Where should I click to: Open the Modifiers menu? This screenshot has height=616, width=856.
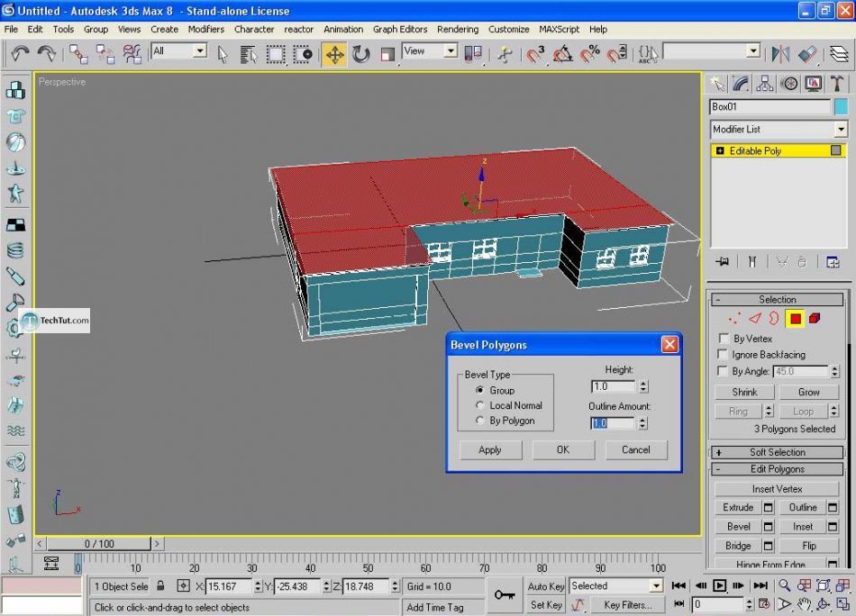point(205,30)
